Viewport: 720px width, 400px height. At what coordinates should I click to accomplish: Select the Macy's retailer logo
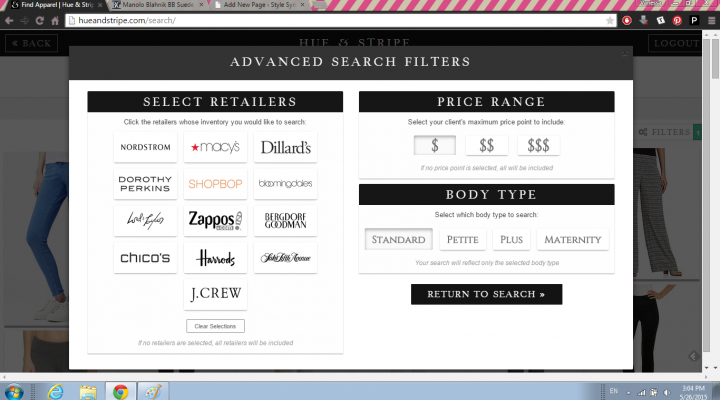point(216,147)
